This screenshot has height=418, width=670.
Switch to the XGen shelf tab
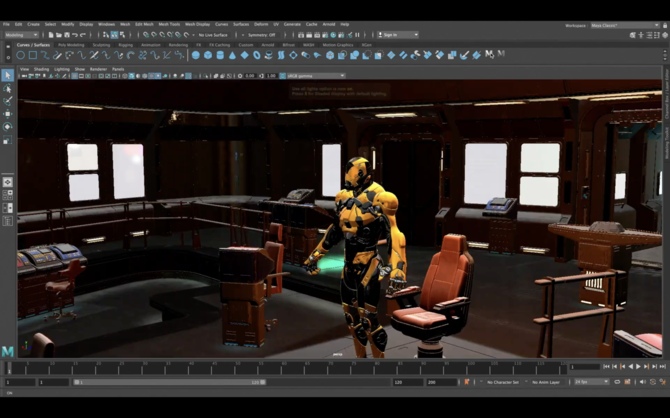pyautogui.click(x=367, y=45)
